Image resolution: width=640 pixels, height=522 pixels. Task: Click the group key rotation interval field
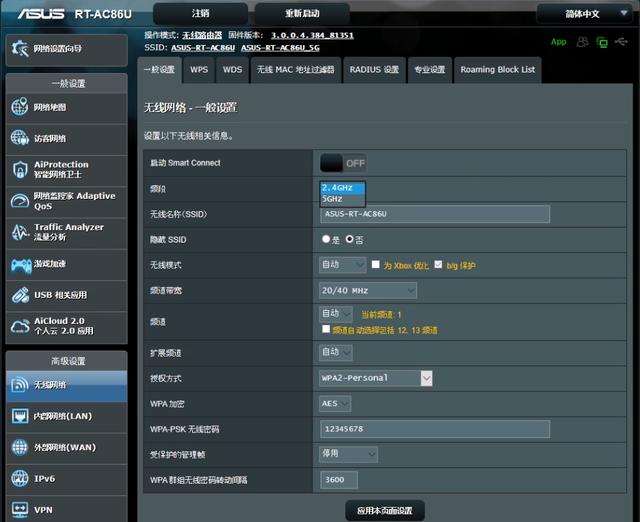[339, 480]
